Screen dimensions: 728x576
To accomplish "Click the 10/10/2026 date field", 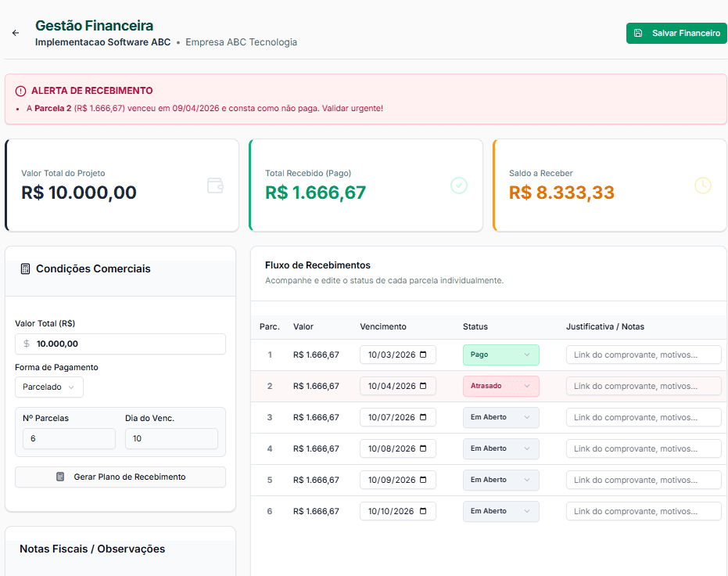I will 398,511.
